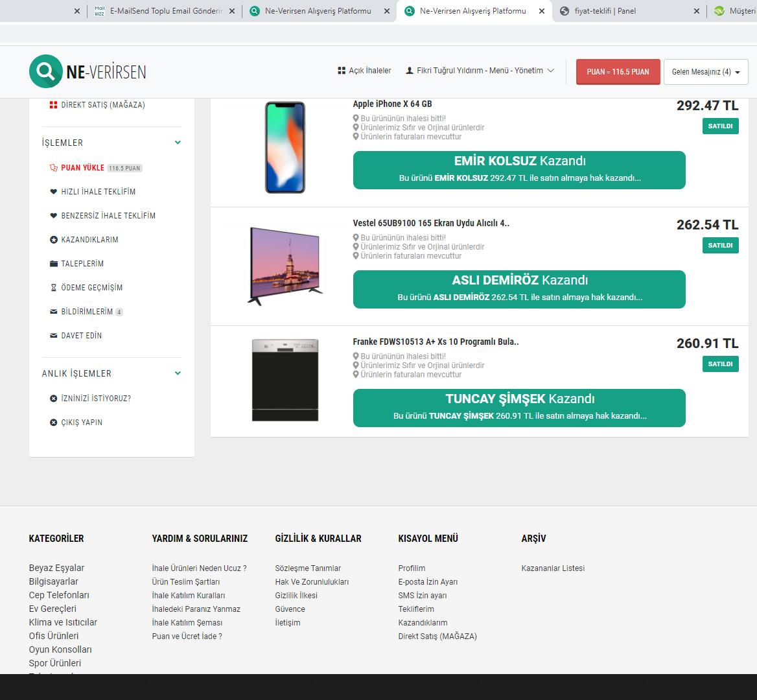
Task: Open SMS İzin ayarı footer link
Action: coord(423,595)
